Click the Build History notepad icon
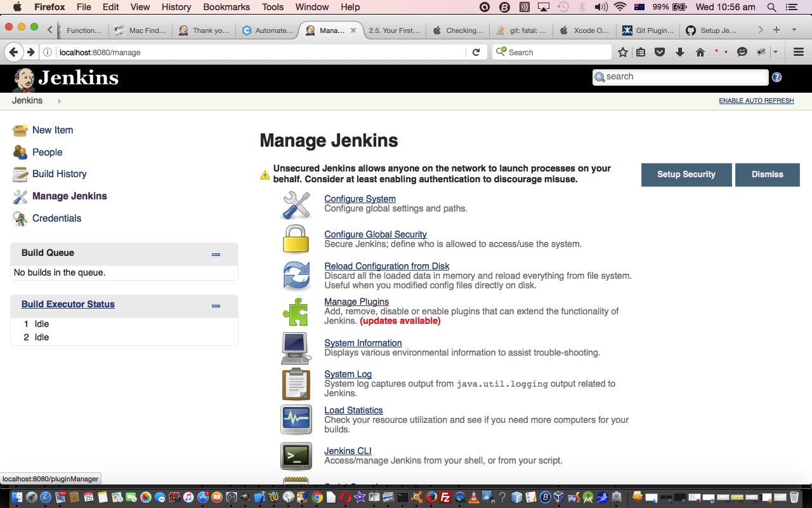This screenshot has height=508, width=812. click(x=20, y=174)
